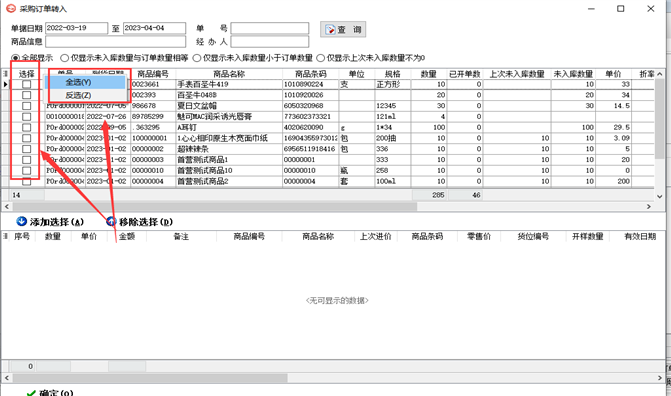Click the upper grid's horizontal scrollbar right arrow

click(x=649, y=206)
